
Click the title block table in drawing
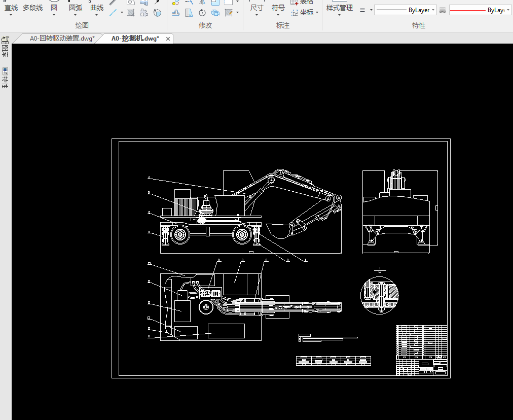pyautogui.click(x=422, y=350)
